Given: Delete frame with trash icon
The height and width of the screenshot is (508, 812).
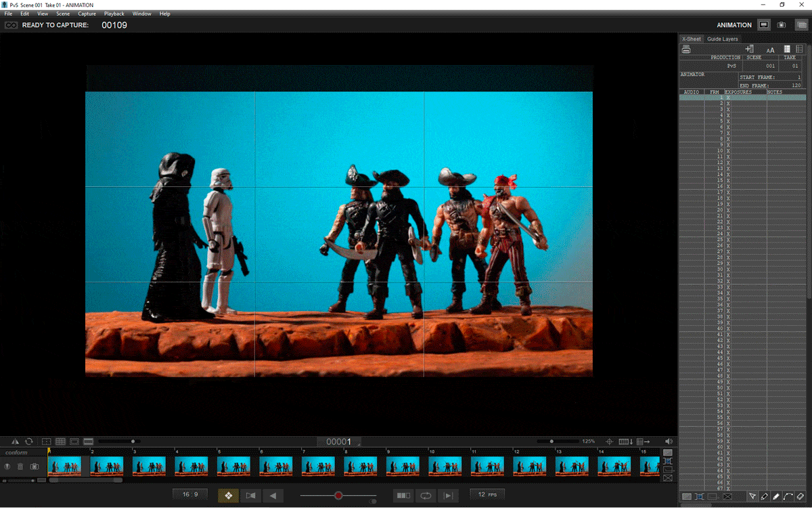Looking at the screenshot, I should click(x=20, y=467).
